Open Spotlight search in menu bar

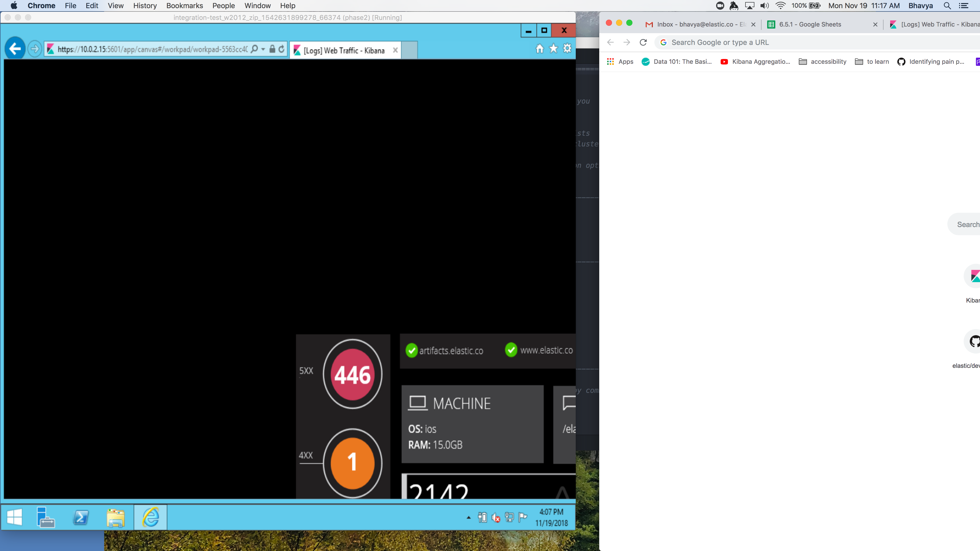[x=947, y=6]
